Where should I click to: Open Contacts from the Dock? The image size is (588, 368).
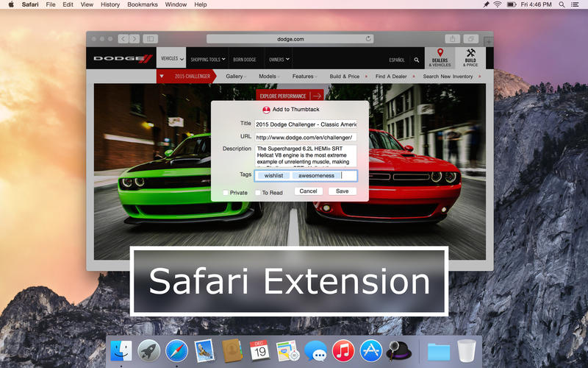point(232,351)
